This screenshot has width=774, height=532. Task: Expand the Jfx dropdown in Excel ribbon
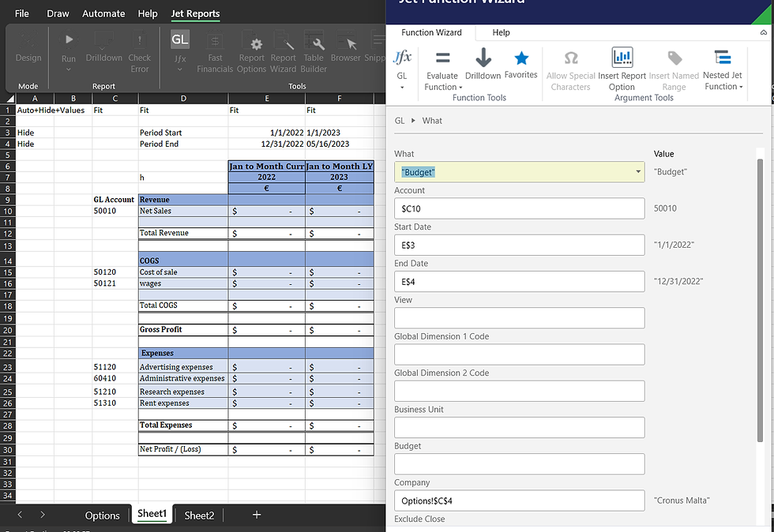(180, 69)
